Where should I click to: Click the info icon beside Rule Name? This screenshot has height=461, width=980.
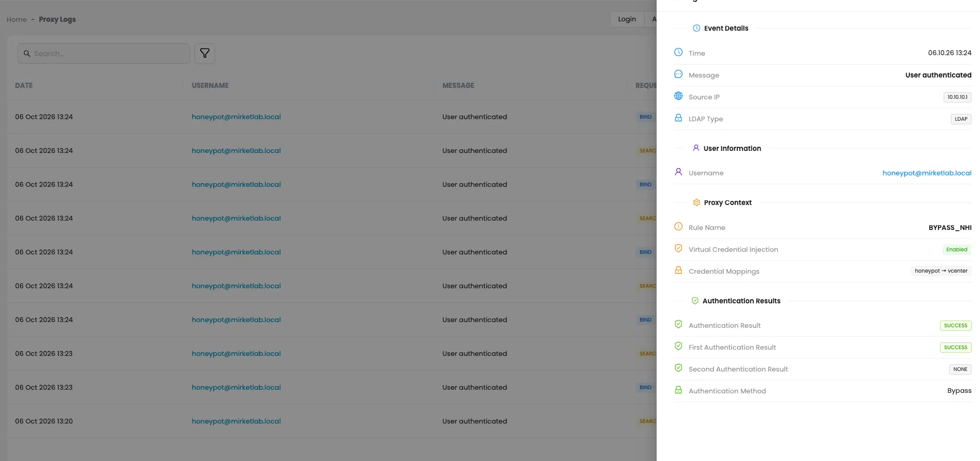click(678, 227)
